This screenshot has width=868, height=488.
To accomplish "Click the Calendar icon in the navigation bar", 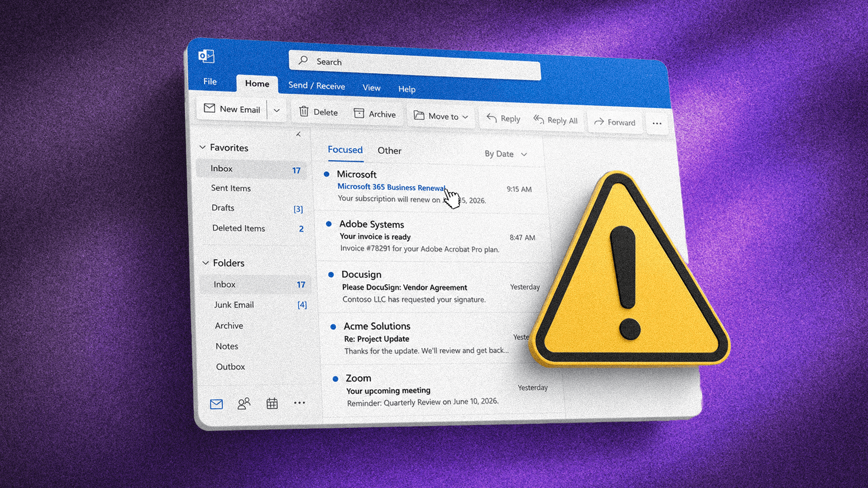I will point(272,403).
